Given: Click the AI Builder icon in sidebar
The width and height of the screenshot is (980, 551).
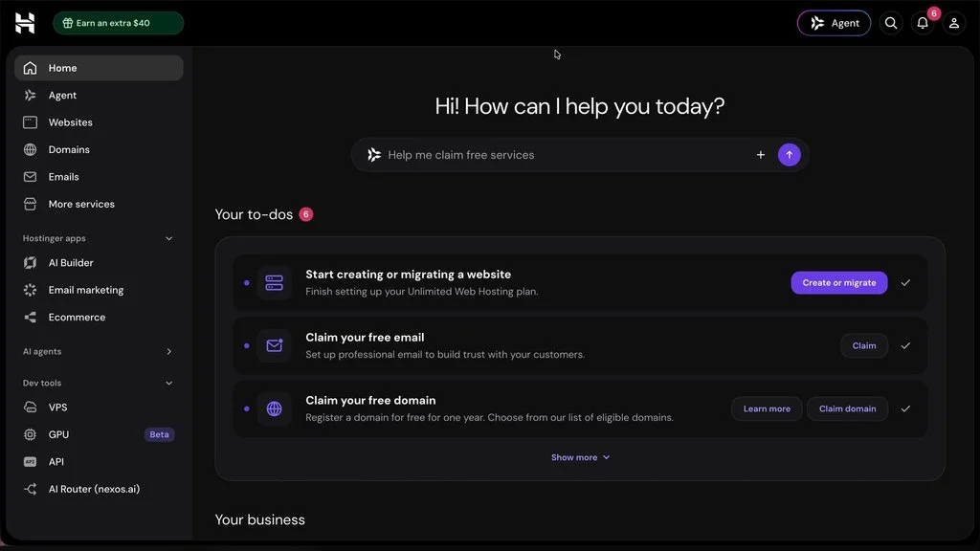Looking at the screenshot, I should 30,262.
